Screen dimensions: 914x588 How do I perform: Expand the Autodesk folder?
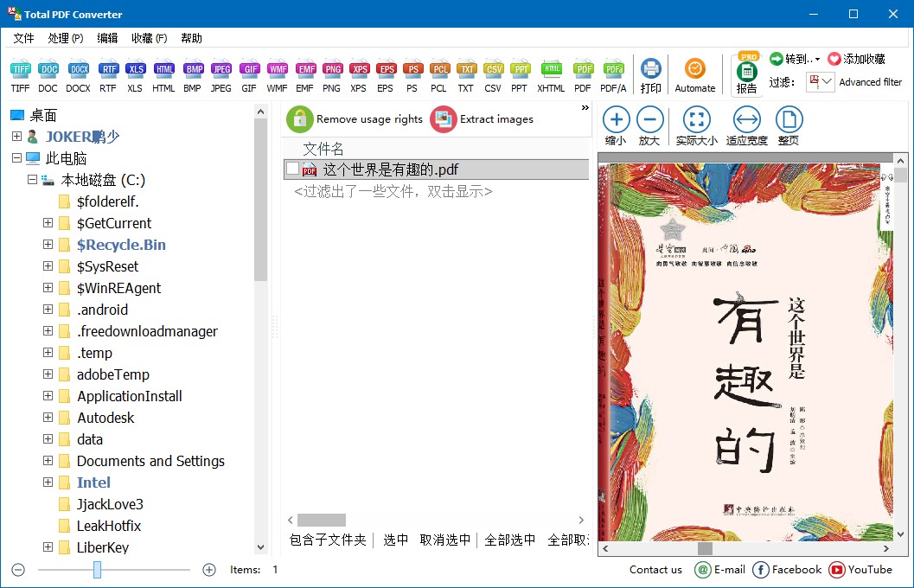coord(48,418)
